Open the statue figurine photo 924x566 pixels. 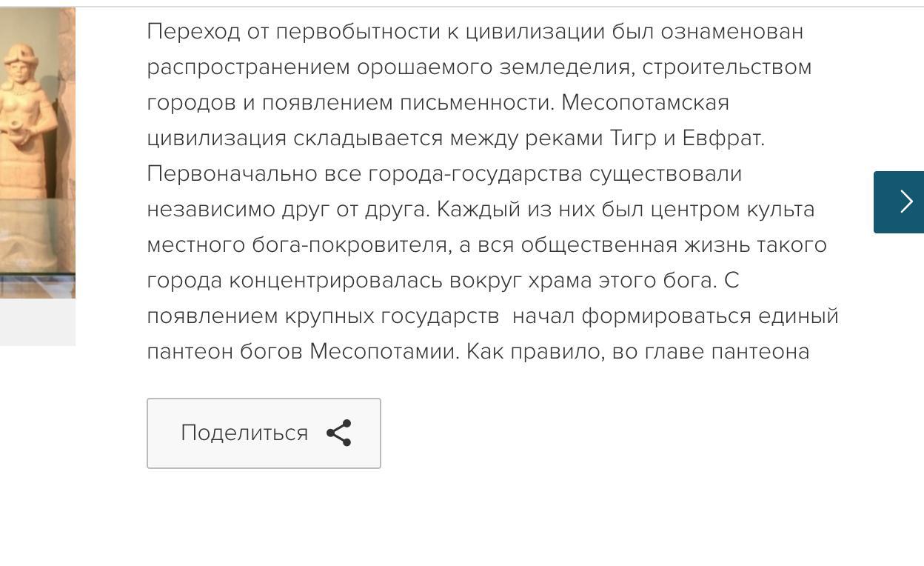(37, 153)
